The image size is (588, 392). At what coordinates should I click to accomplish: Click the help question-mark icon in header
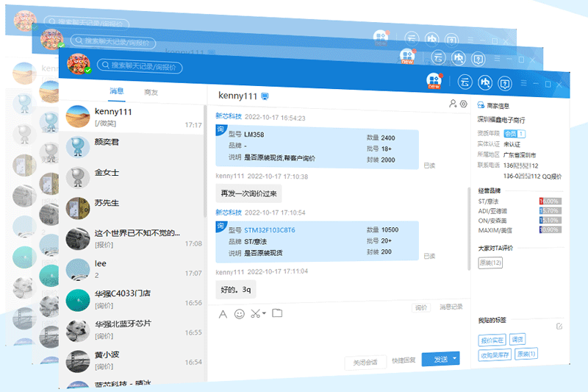coord(504,82)
